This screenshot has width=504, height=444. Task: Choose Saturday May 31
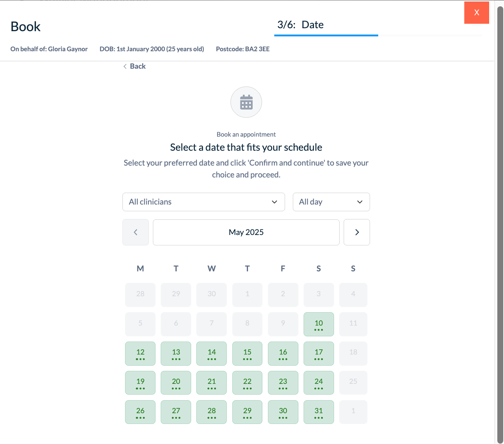(x=318, y=412)
